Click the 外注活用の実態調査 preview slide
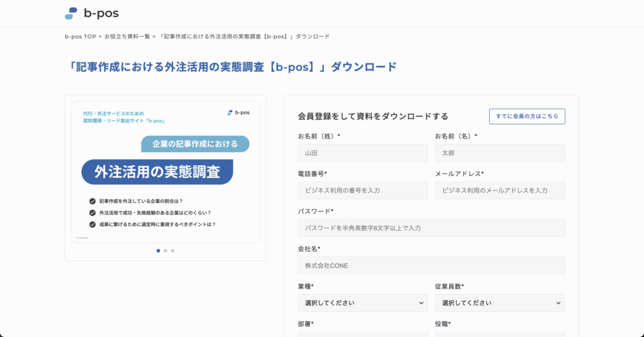The image size is (644, 337). tap(165, 172)
